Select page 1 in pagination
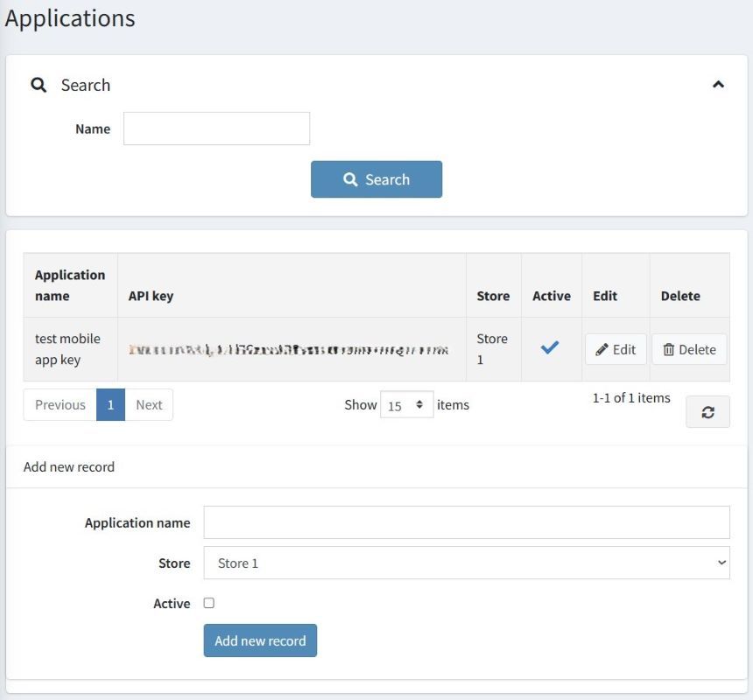 110,404
